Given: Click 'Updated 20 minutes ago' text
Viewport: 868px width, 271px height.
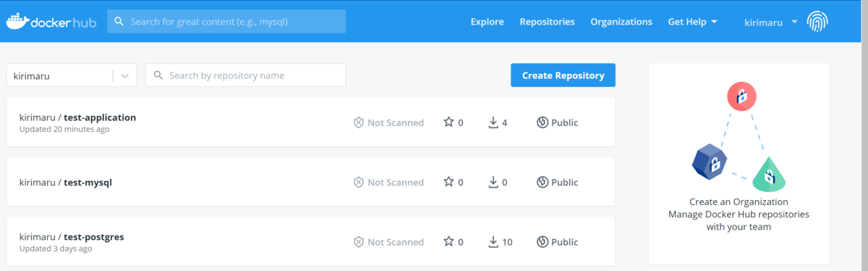Looking at the screenshot, I should (x=64, y=129).
